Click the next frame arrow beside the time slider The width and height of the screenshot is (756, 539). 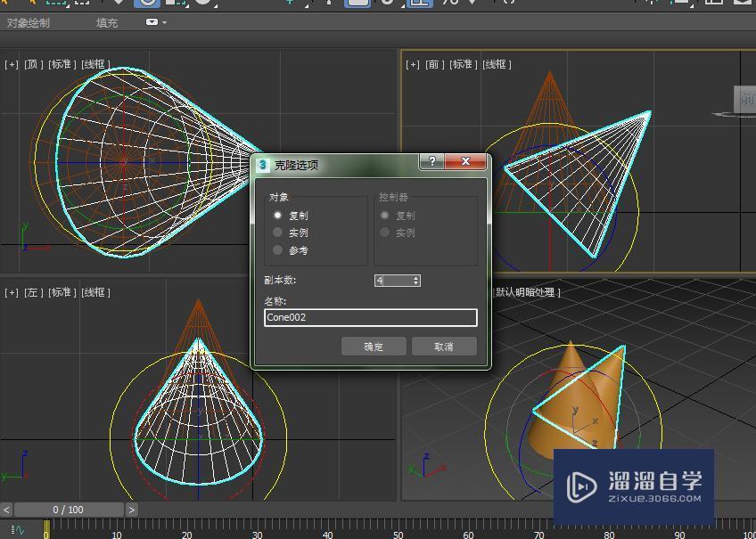(131, 509)
